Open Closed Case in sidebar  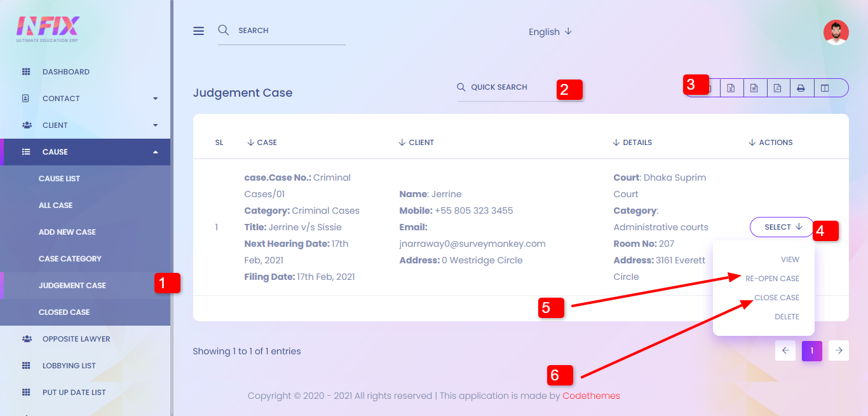click(x=64, y=312)
